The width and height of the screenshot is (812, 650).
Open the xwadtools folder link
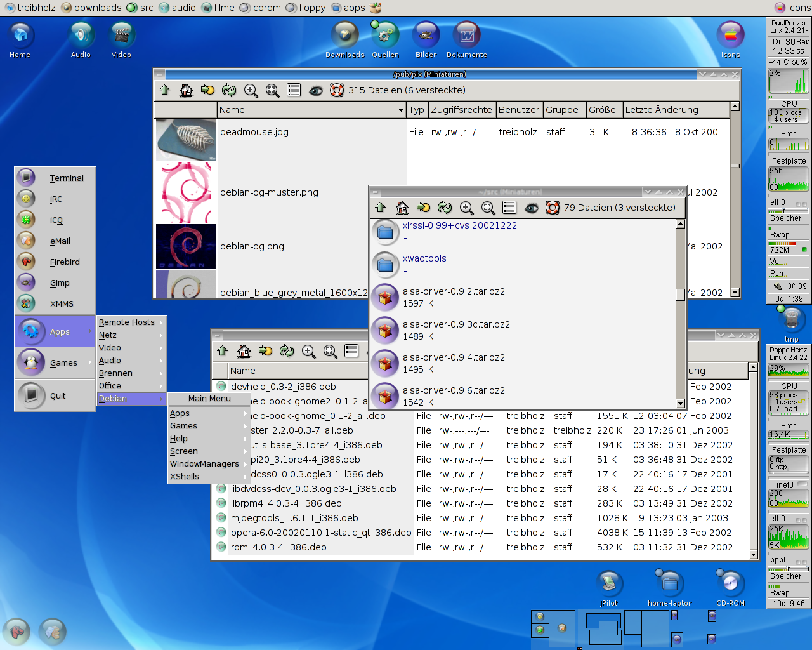[424, 258]
